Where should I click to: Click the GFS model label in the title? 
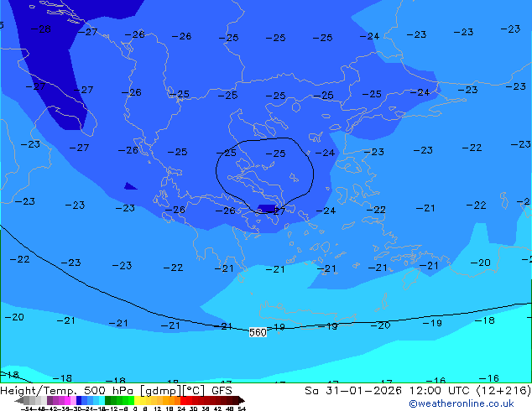[x=222, y=391]
